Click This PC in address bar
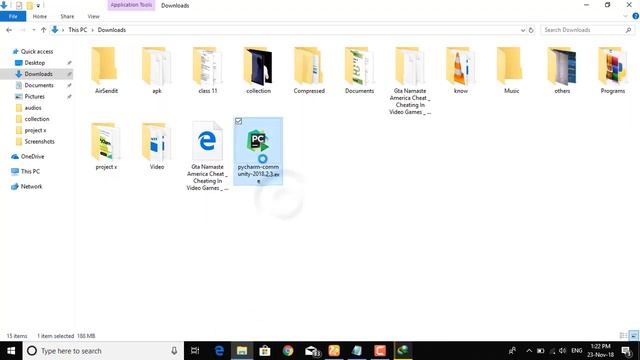Screen dimensions: 640x360 click(78, 30)
